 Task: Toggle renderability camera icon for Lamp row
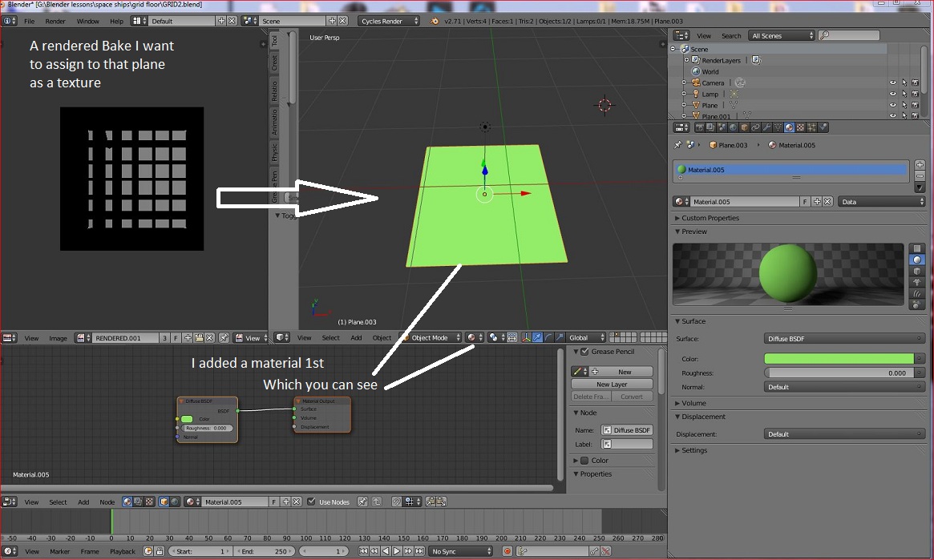[916, 94]
